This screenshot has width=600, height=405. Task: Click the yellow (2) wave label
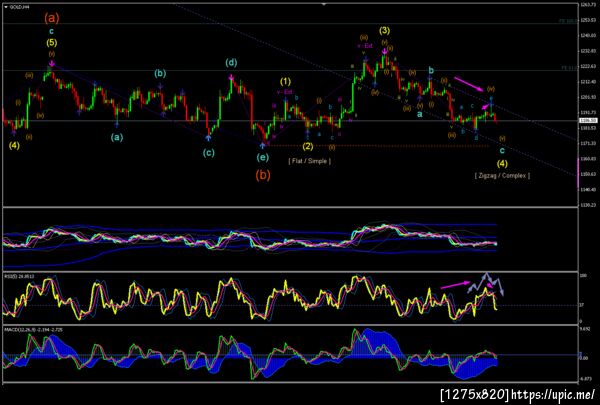308,146
